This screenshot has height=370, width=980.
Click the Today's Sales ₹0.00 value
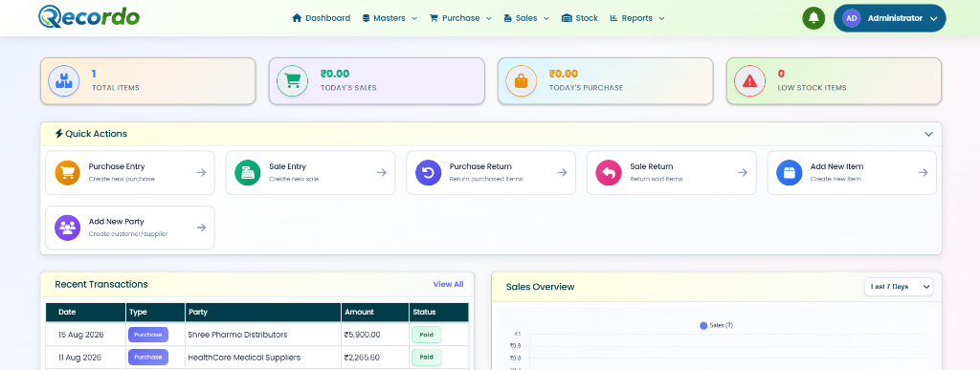click(335, 74)
